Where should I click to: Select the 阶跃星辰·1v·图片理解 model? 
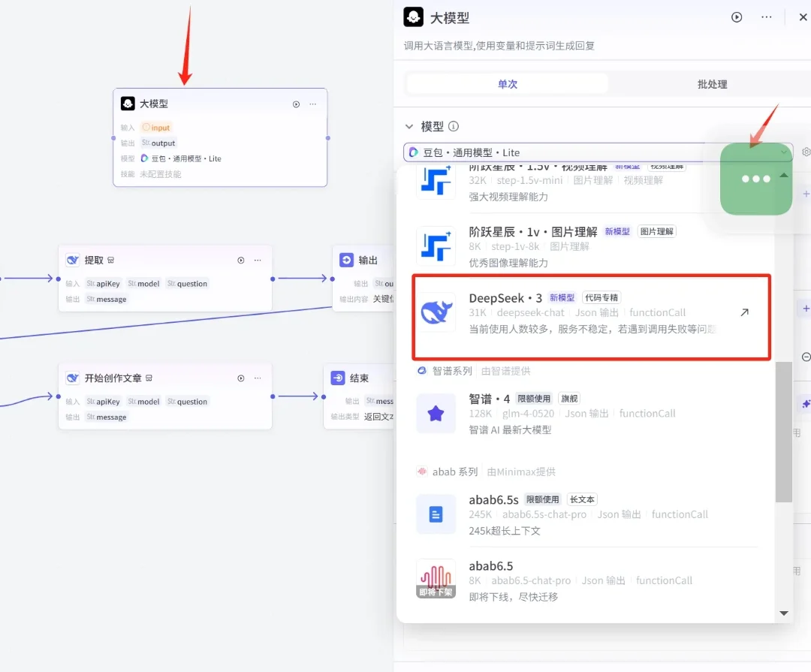click(587, 246)
